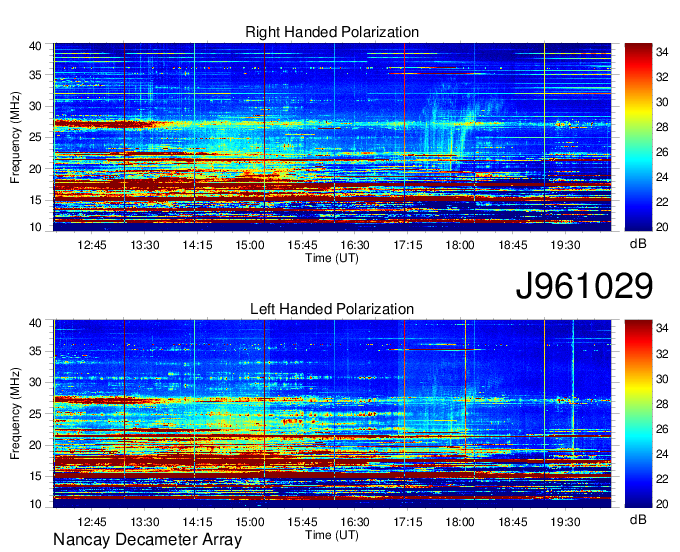Click the 40 MHz tick label on Right Handed plot
This screenshot has width=680, height=552.
tap(36, 46)
